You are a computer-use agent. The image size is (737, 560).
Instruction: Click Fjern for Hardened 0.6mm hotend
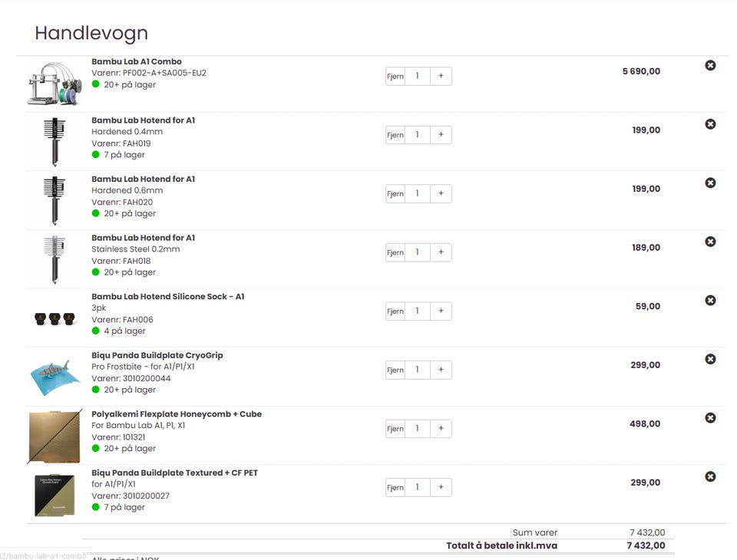click(x=395, y=193)
